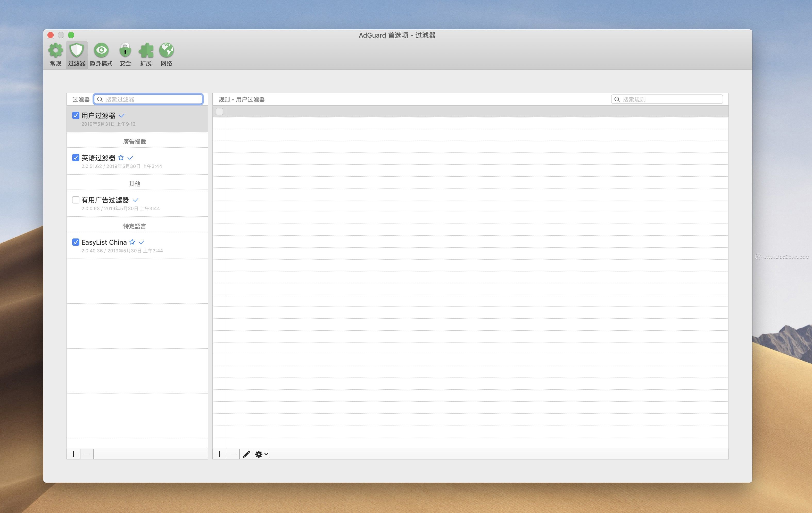Close the AdGuard preferences window
812x513 pixels.
[x=51, y=35]
